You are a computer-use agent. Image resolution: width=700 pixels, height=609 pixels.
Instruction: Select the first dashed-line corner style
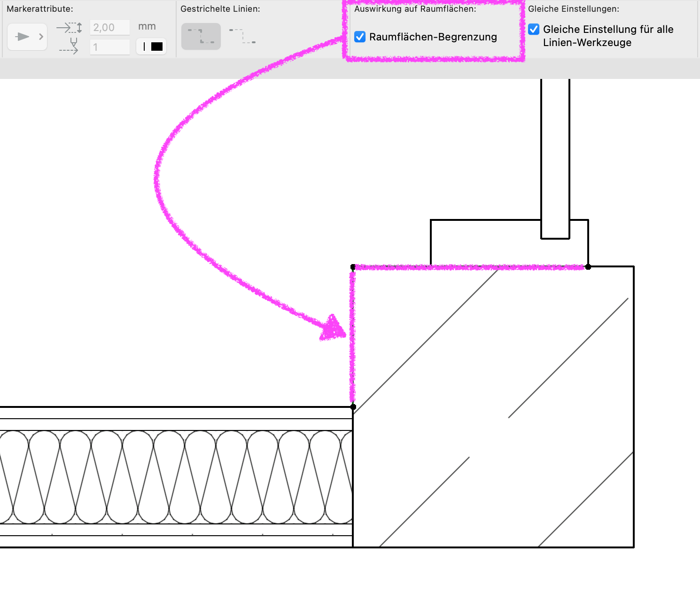click(201, 37)
